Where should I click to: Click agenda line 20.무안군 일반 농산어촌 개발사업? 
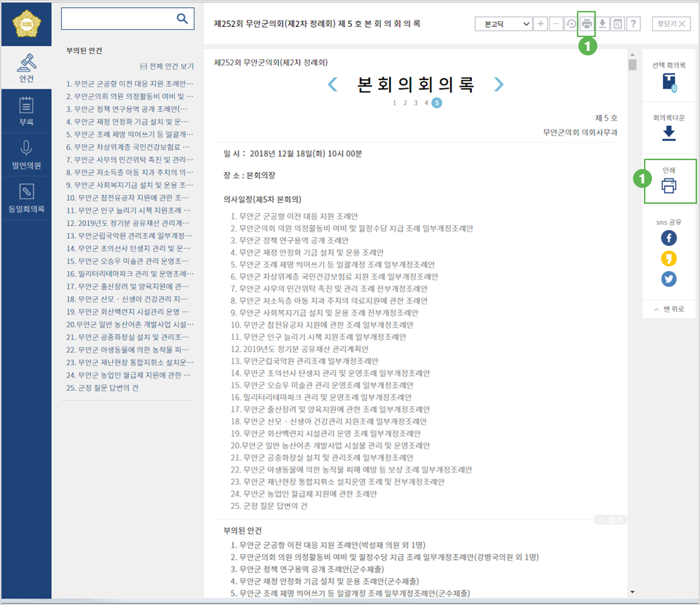[331, 446]
